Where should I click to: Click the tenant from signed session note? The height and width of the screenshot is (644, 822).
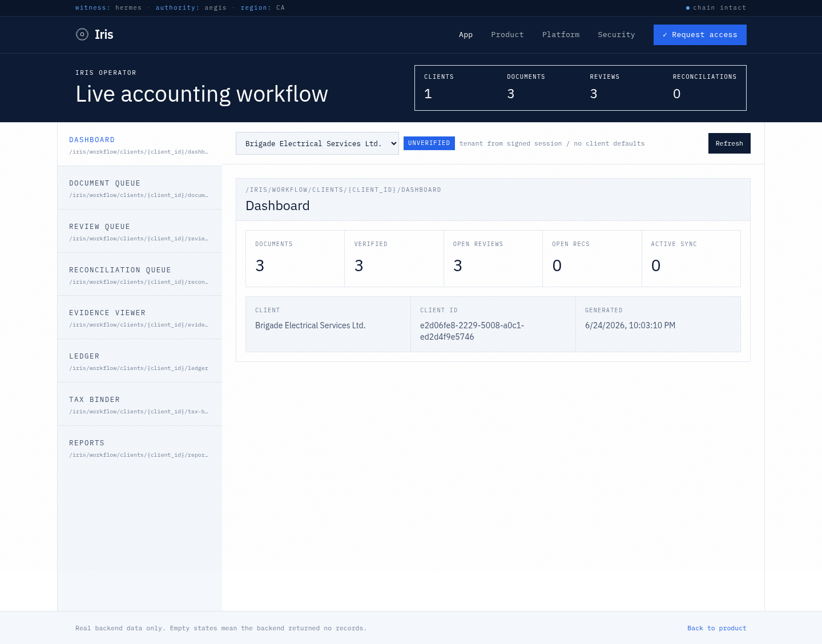[x=552, y=144]
